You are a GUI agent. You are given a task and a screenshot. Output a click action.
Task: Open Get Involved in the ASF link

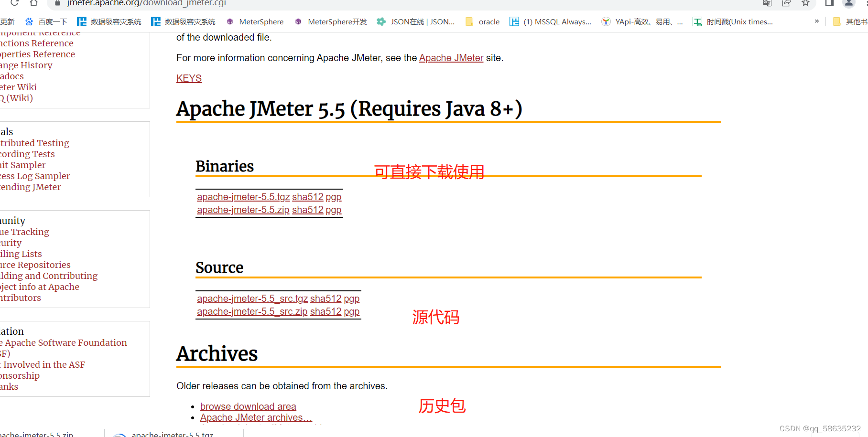[x=43, y=365]
